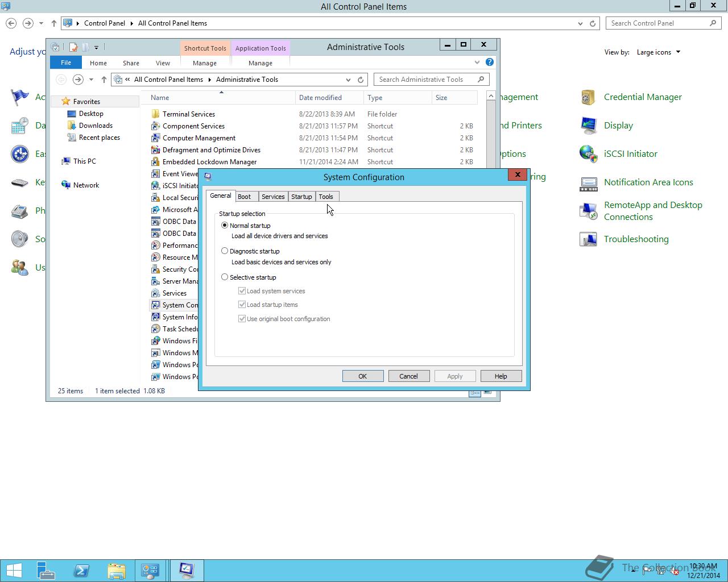Open the Home ribbon tab
Viewport: 728px width, 582px height.
tap(98, 63)
